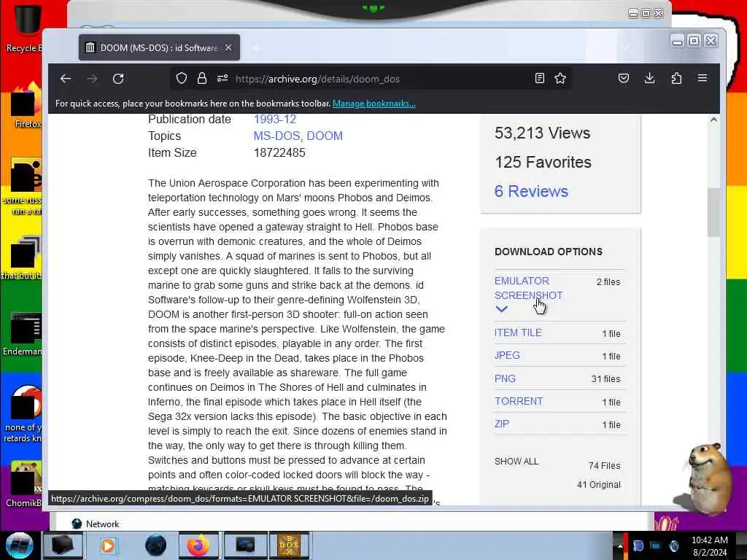Open the tracking protection shield icon

[181, 79]
